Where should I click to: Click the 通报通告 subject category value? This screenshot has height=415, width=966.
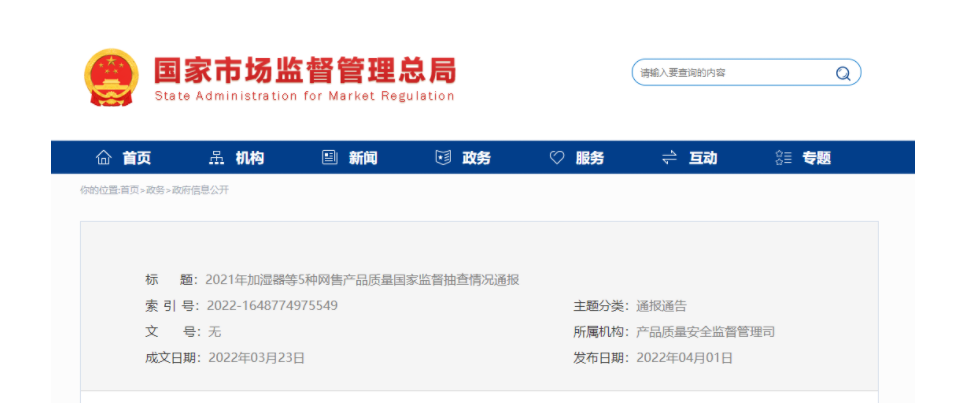(661, 306)
